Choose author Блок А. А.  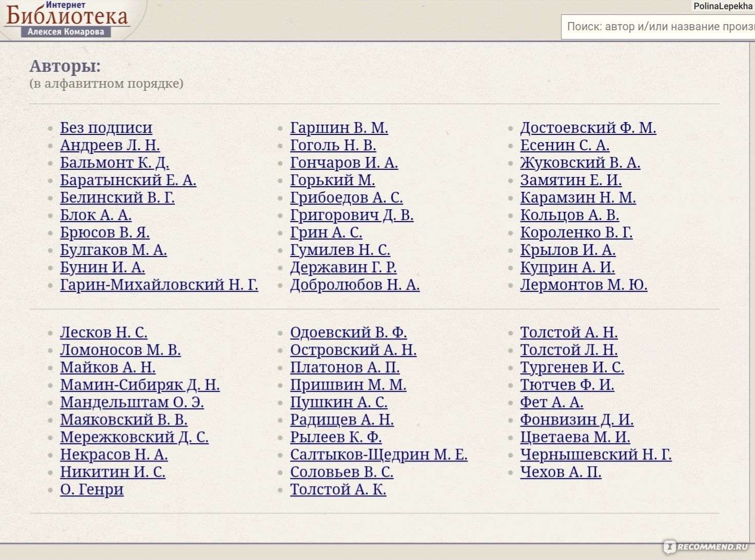[96, 215]
